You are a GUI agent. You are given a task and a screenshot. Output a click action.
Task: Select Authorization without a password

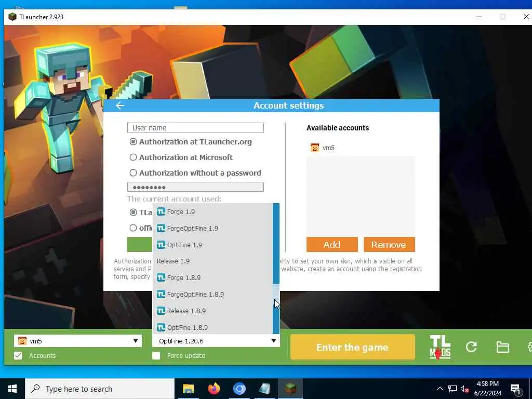(134, 173)
